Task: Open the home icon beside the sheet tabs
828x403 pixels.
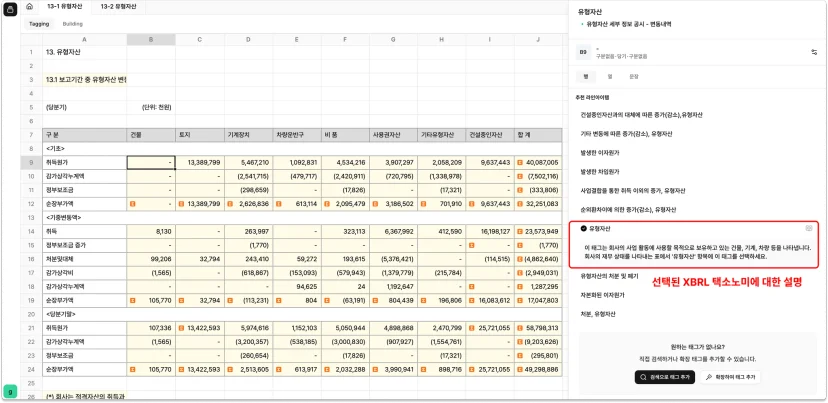Action: tap(30, 7)
